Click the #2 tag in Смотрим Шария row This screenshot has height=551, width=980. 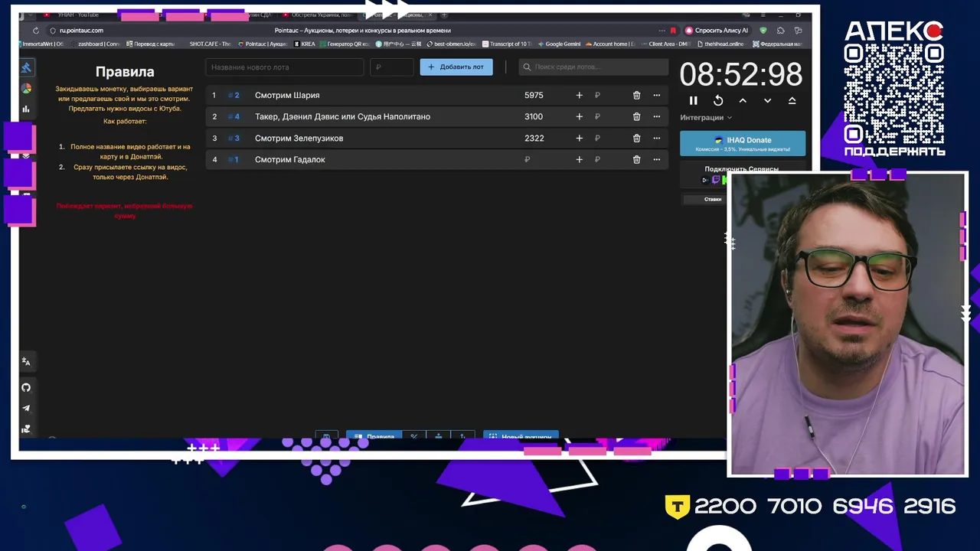point(234,95)
